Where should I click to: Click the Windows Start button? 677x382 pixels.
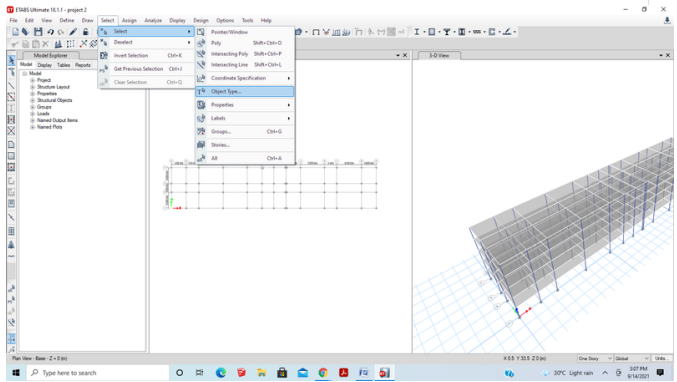click(16, 373)
